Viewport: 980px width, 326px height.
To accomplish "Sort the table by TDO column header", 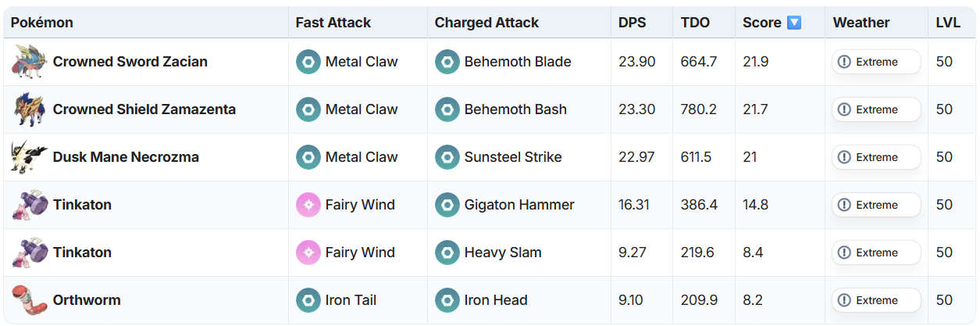I will click(x=695, y=23).
